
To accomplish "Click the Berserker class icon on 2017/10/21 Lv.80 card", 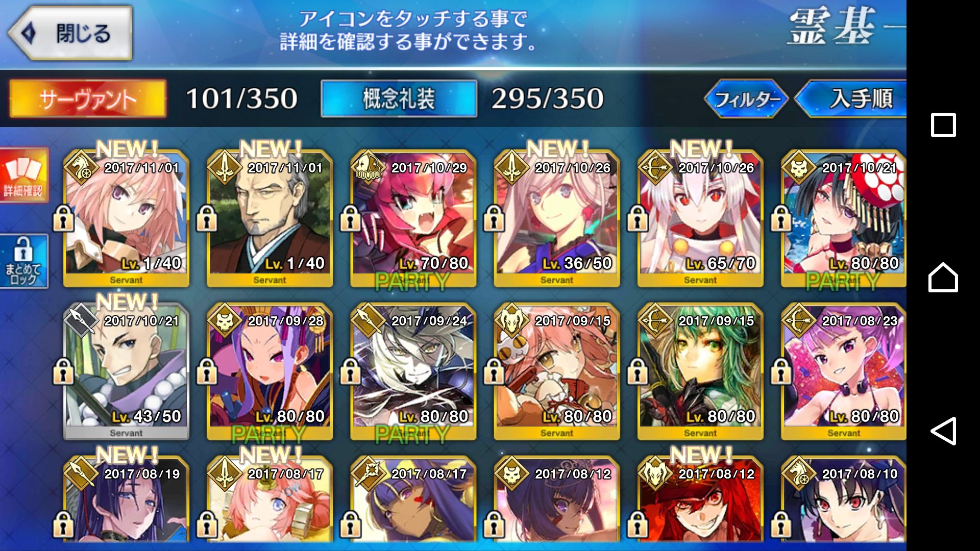I will [x=799, y=167].
